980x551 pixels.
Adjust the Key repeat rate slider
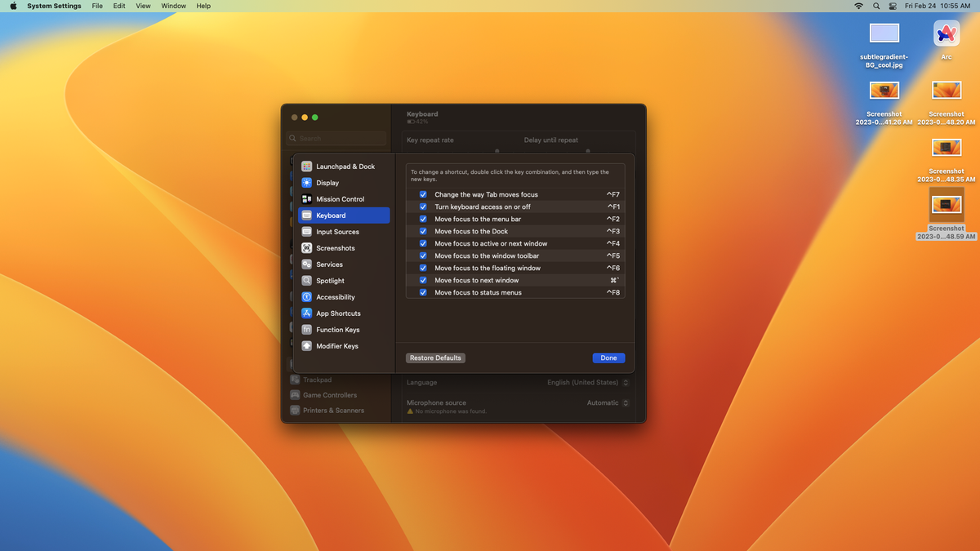pyautogui.click(x=497, y=150)
